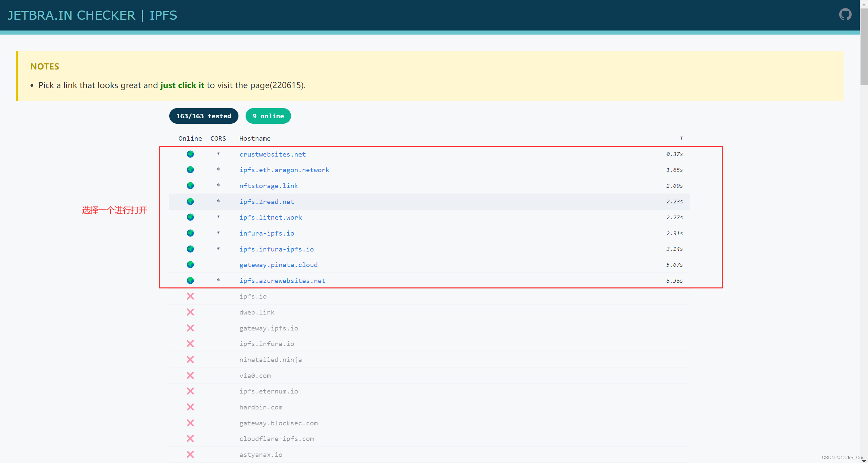The image size is (868, 463).
Task: Click the page vertical scrollbar thumb
Action: [x=864, y=47]
